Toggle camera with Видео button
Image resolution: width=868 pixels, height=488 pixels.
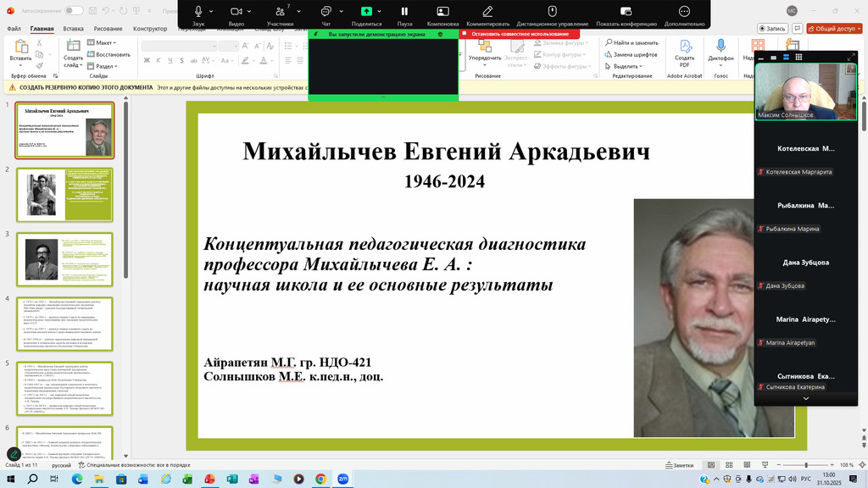coord(236,12)
